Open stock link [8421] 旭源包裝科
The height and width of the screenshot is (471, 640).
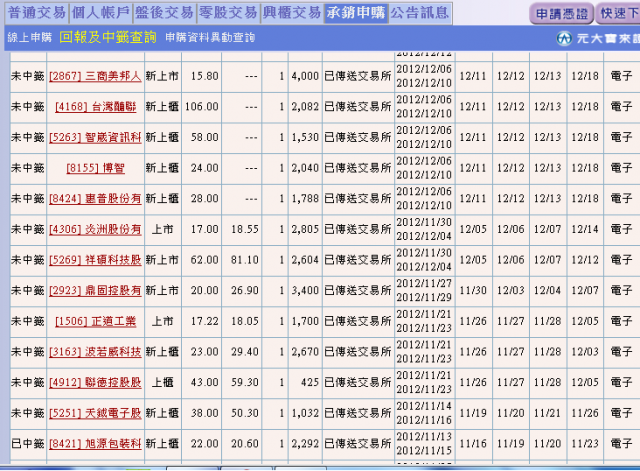pyautogui.click(x=95, y=444)
